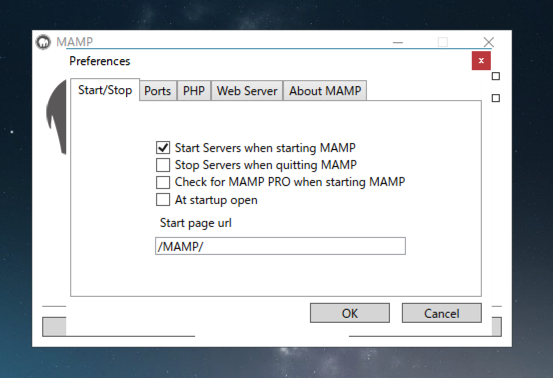The width and height of the screenshot is (553, 378).
Task: Open the PHP tab
Action: tap(194, 91)
